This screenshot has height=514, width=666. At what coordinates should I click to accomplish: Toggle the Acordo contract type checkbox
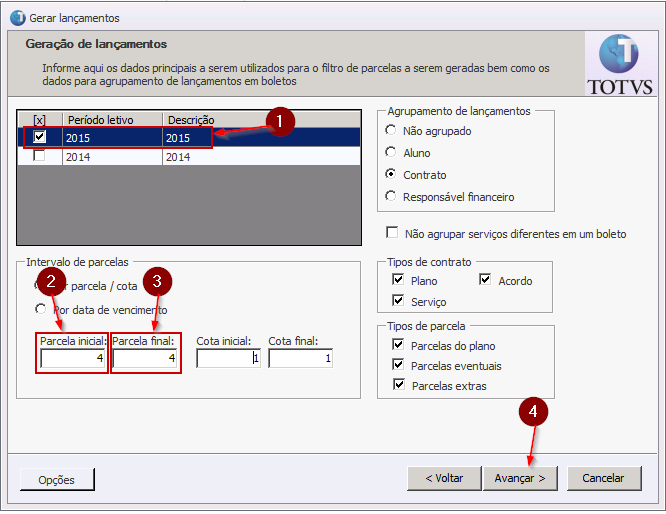tap(487, 281)
